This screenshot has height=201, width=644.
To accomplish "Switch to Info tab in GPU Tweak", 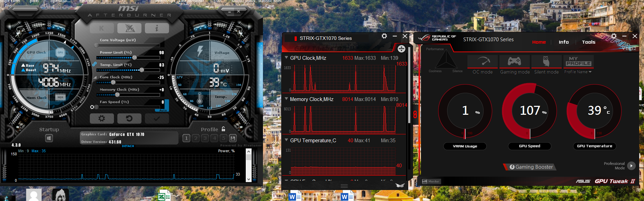I will click(x=564, y=42).
